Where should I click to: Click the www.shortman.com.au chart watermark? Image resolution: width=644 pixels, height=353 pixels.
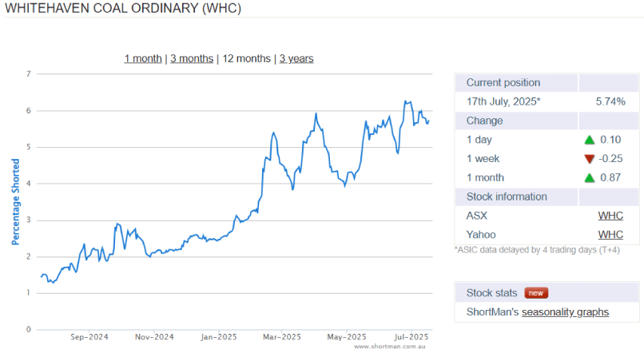pyautogui.click(x=392, y=347)
